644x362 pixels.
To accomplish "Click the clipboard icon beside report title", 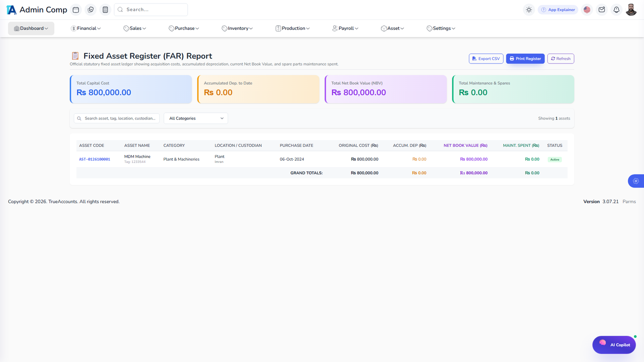I will [x=75, y=56].
